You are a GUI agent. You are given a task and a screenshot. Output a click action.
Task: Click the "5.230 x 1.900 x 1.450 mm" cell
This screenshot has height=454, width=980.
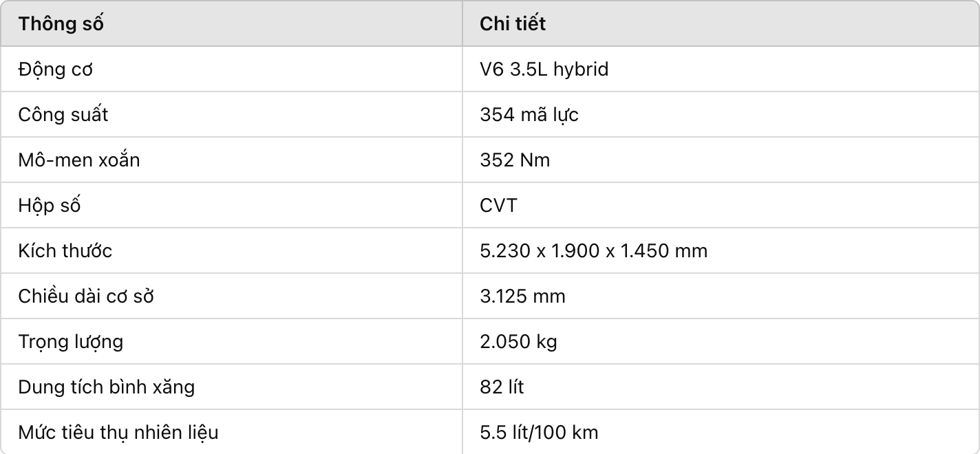point(593,251)
